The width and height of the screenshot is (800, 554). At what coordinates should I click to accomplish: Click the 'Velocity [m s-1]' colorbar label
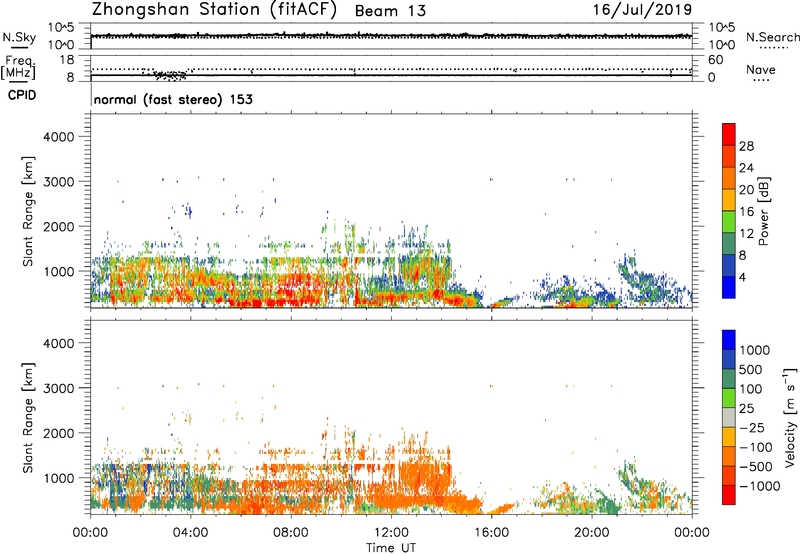coord(790,417)
